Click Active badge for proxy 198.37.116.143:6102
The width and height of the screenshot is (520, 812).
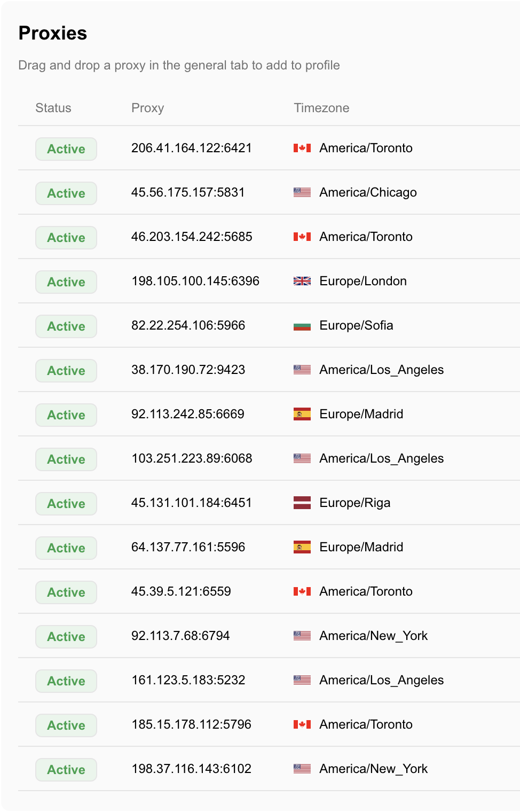coord(66,770)
